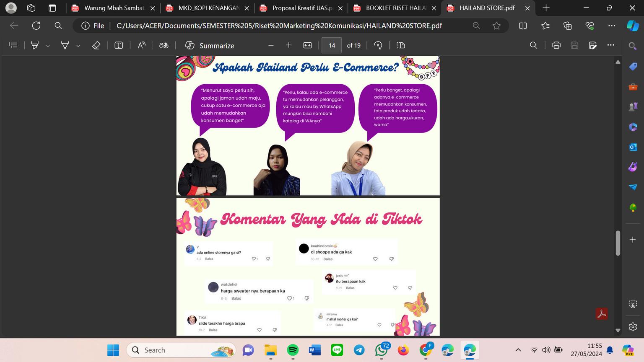Refresh the current page

pos(36,26)
